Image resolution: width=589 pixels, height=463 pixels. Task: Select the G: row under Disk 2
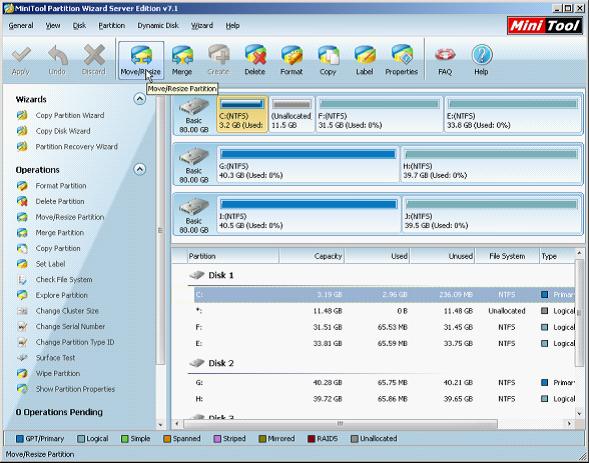point(384,383)
